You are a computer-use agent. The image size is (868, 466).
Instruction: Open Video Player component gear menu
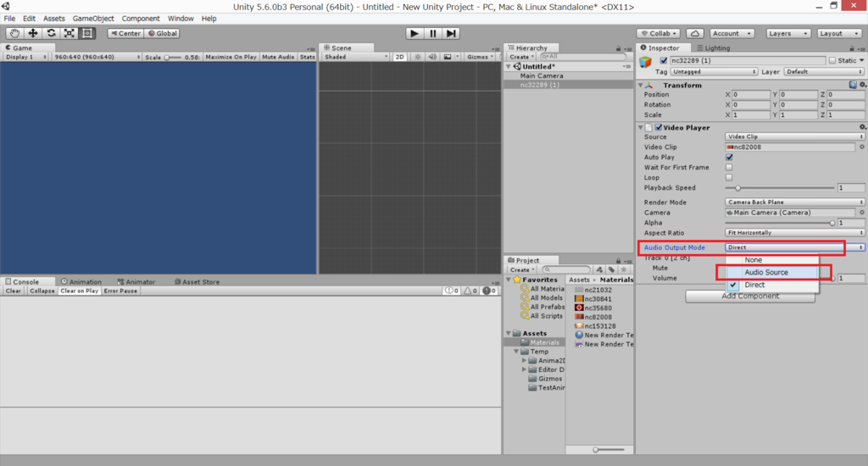click(862, 127)
